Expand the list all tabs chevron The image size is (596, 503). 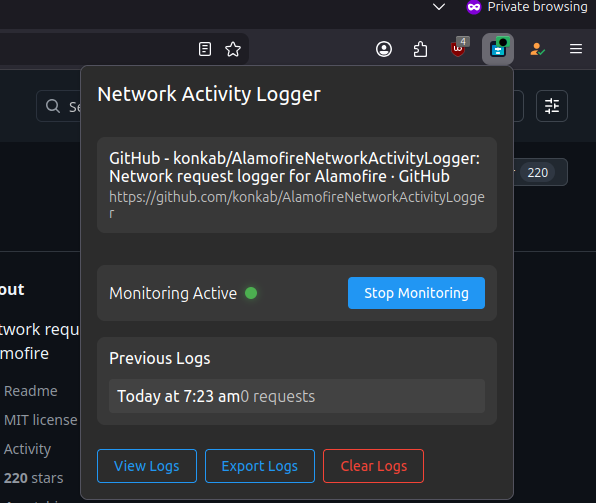439,7
